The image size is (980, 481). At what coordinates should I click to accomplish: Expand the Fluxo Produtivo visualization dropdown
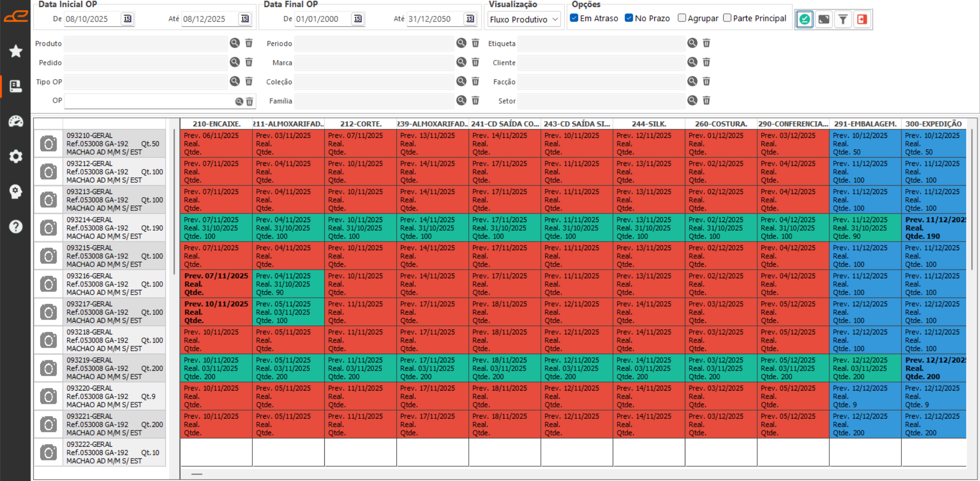(524, 19)
